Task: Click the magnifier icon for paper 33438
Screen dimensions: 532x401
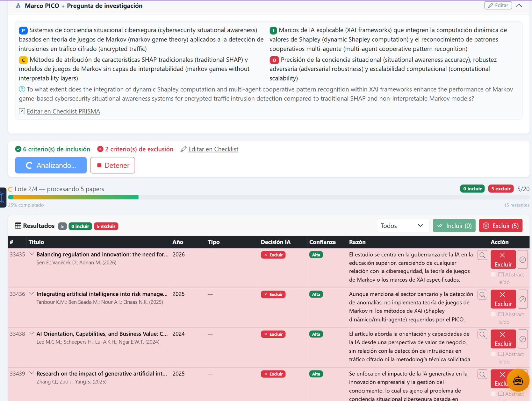Action: click(x=482, y=334)
